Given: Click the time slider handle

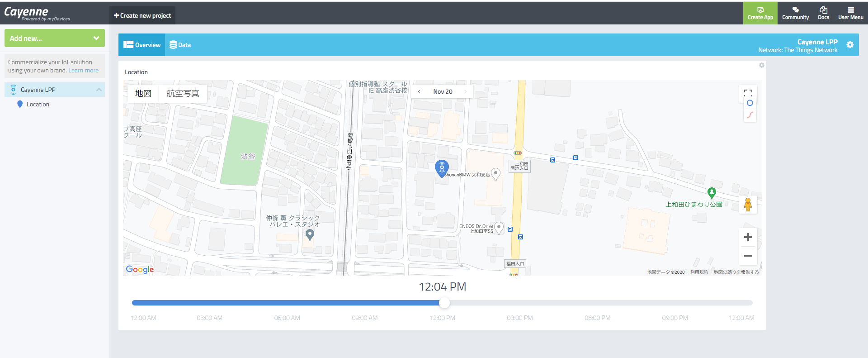Looking at the screenshot, I should point(444,303).
